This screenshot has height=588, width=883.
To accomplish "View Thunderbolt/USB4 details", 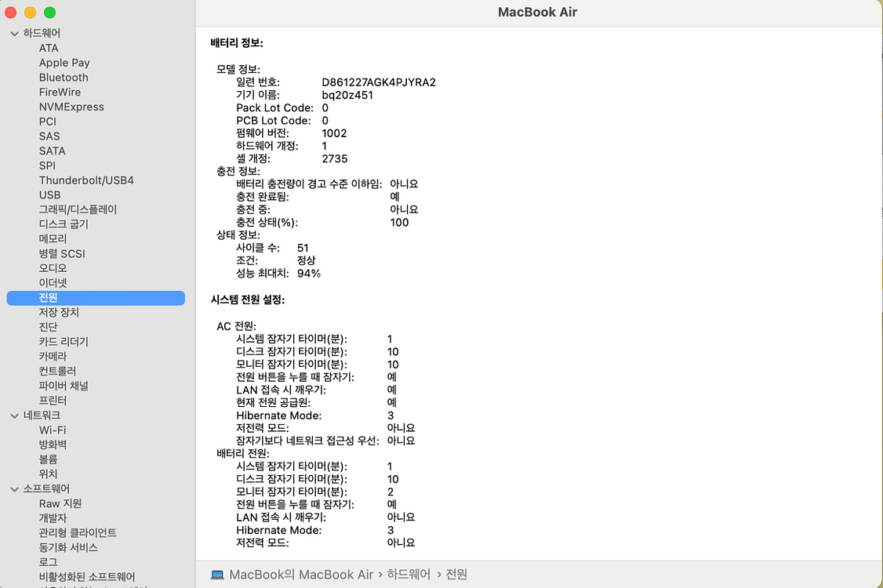I will coord(86,180).
